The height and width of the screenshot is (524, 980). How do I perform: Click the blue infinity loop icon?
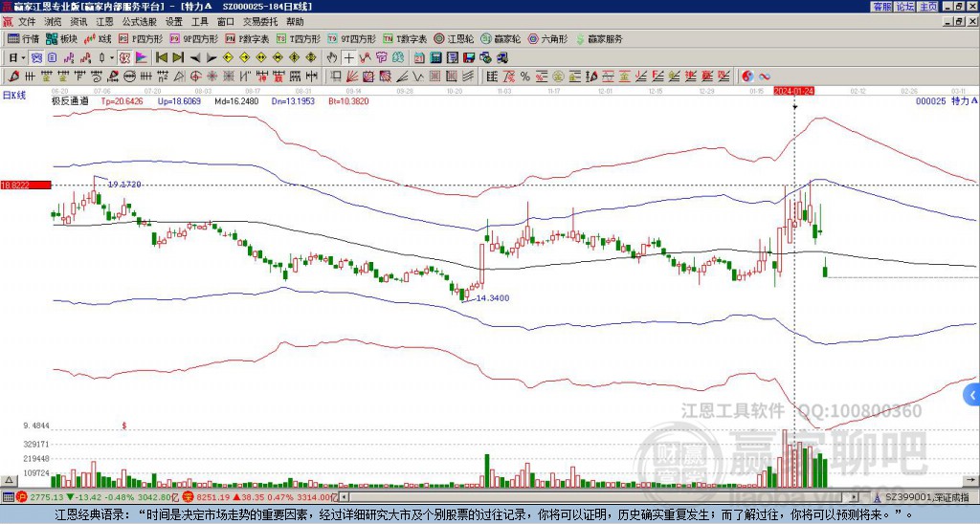[x=765, y=76]
